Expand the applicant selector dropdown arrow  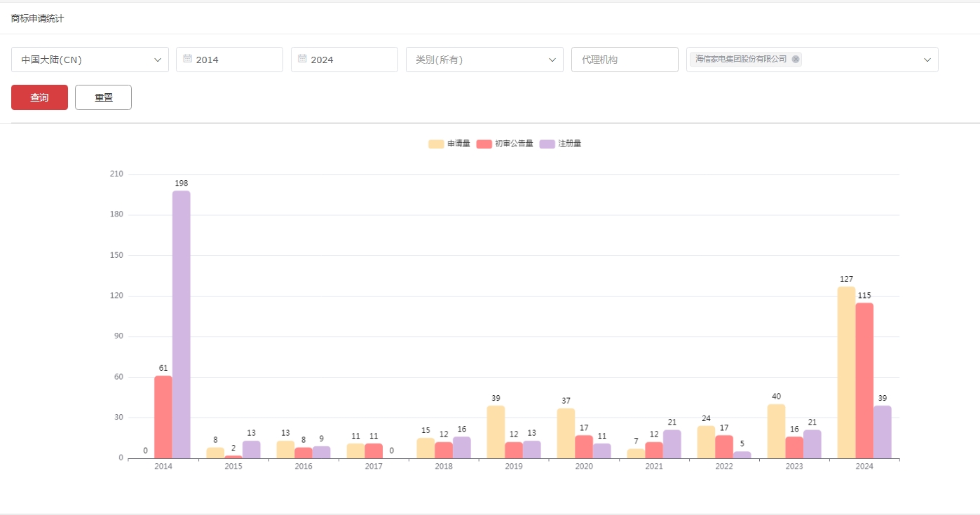[927, 60]
